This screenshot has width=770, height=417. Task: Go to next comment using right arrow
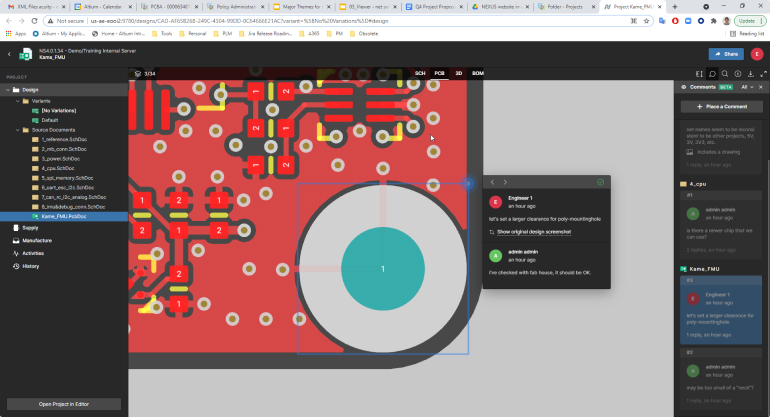(x=505, y=182)
